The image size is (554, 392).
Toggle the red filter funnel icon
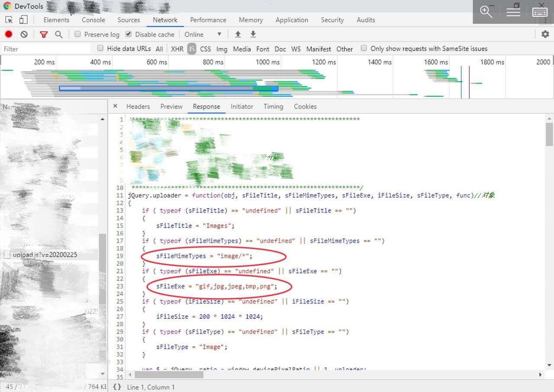43,34
